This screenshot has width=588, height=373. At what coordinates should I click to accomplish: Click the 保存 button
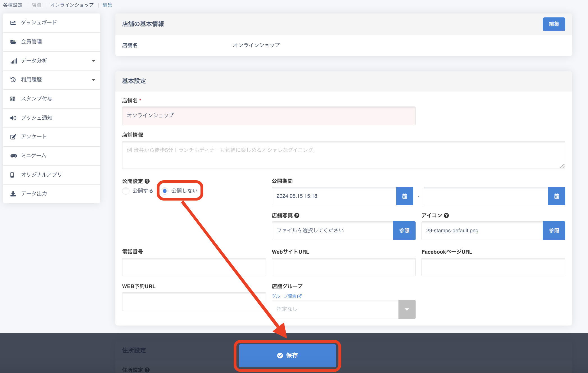pyautogui.click(x=287, y=356)
